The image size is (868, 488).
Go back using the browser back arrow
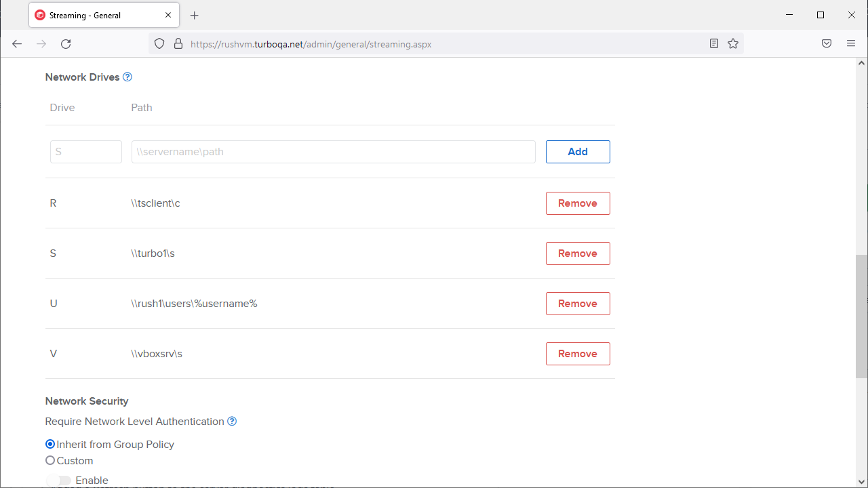[17, 44]
